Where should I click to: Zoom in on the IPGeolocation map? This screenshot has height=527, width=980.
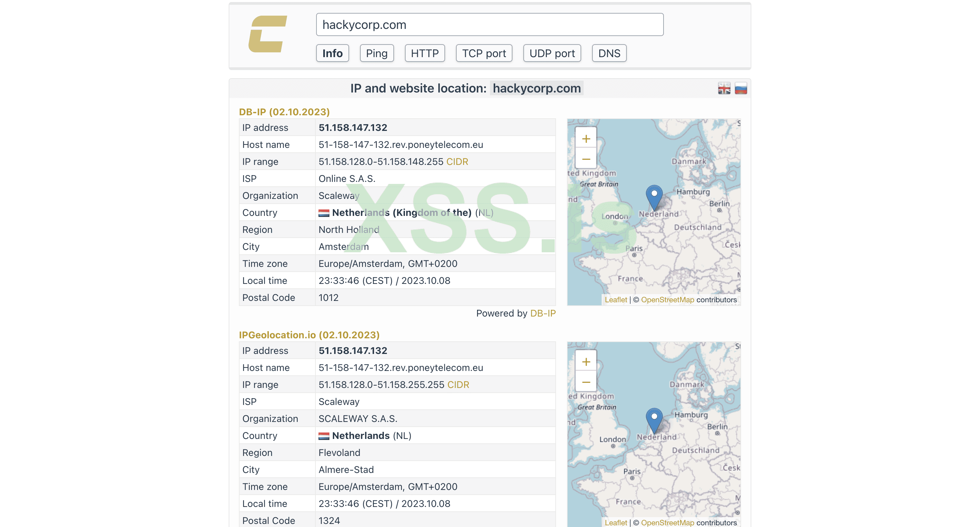coord(586,362)
